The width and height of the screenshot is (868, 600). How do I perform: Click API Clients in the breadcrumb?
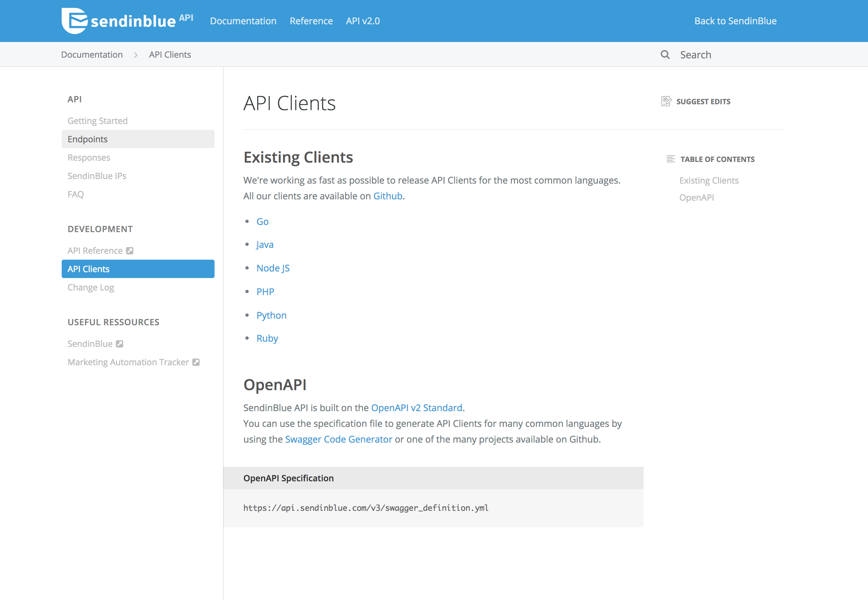pos(170,54)
